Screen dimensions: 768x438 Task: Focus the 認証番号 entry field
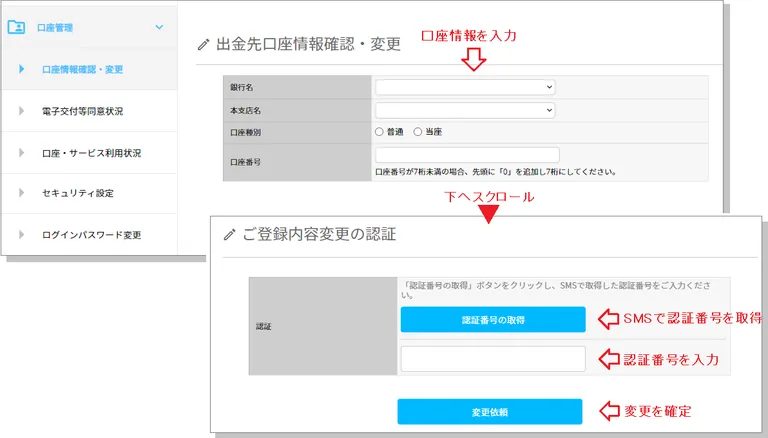coord(493,359)
